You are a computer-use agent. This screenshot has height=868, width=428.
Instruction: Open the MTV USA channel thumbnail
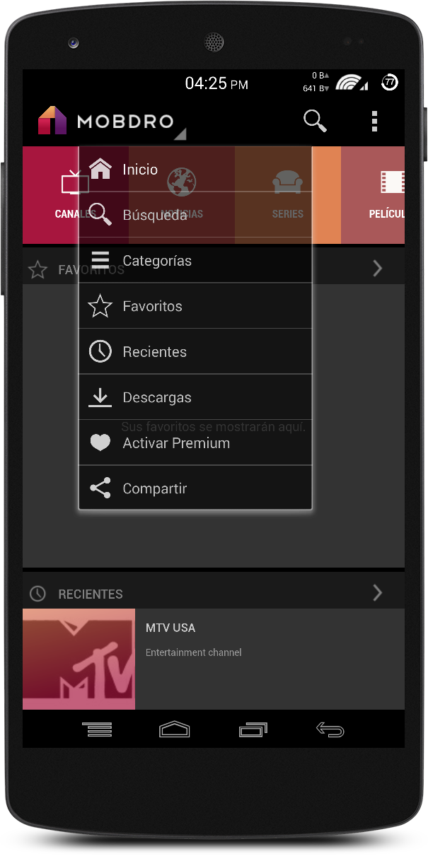pos(79,659)
